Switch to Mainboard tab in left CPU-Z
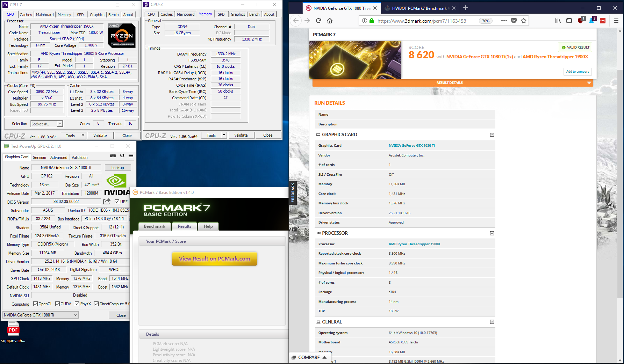The width and height of the screenshot is (624, 364). (x=45, y=15)
